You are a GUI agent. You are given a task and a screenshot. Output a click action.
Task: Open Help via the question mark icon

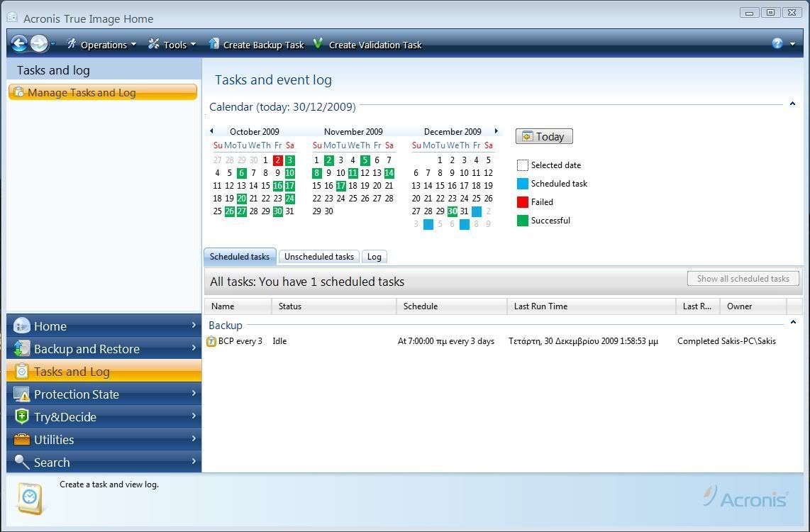pyautogui.click(x=777, y=44)
